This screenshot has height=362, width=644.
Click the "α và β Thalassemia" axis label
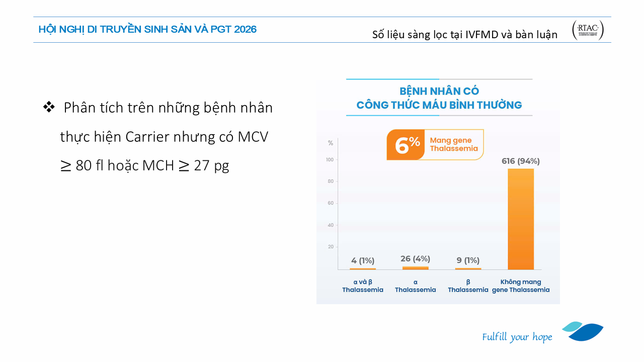coord(363,286)
